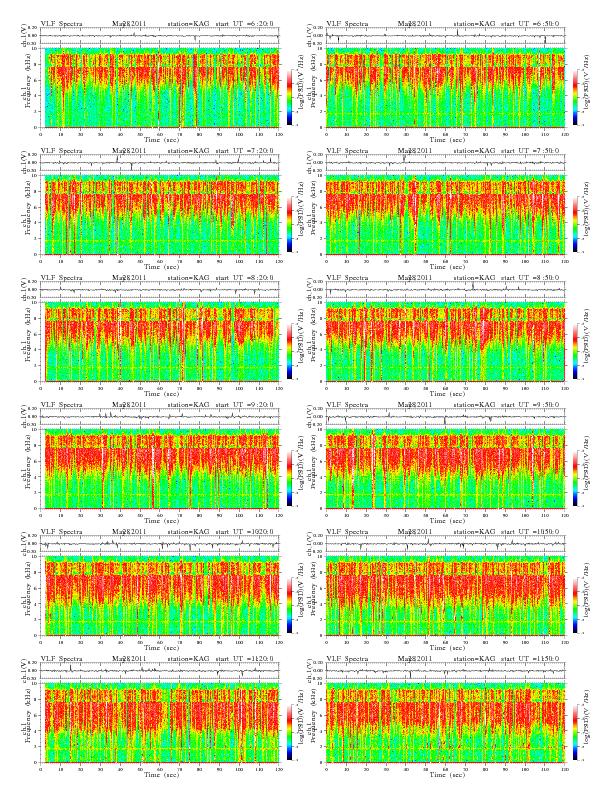Click 'station=KAG' in the 8:20:0 panel title

188,277
